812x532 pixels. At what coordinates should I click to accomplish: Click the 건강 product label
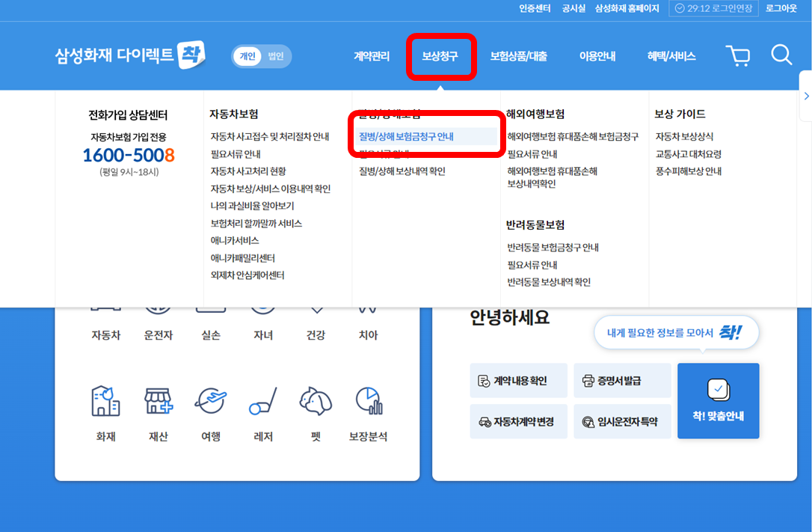316,335
